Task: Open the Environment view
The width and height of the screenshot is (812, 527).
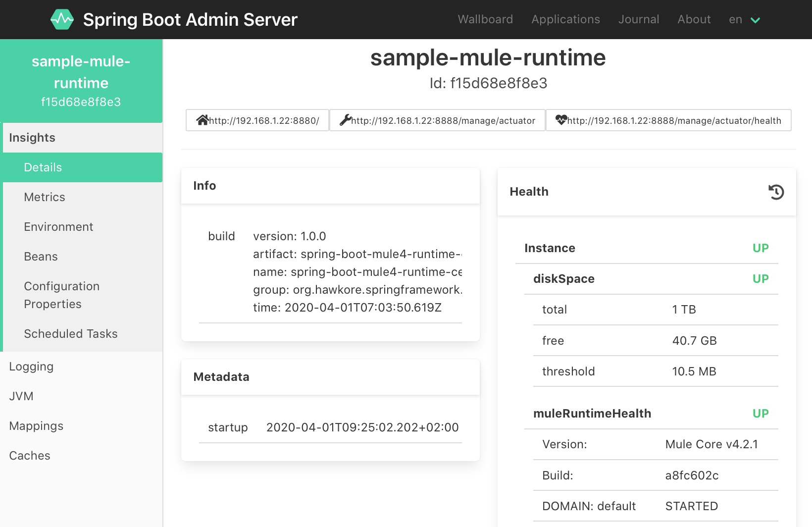Action: point(83,227)
